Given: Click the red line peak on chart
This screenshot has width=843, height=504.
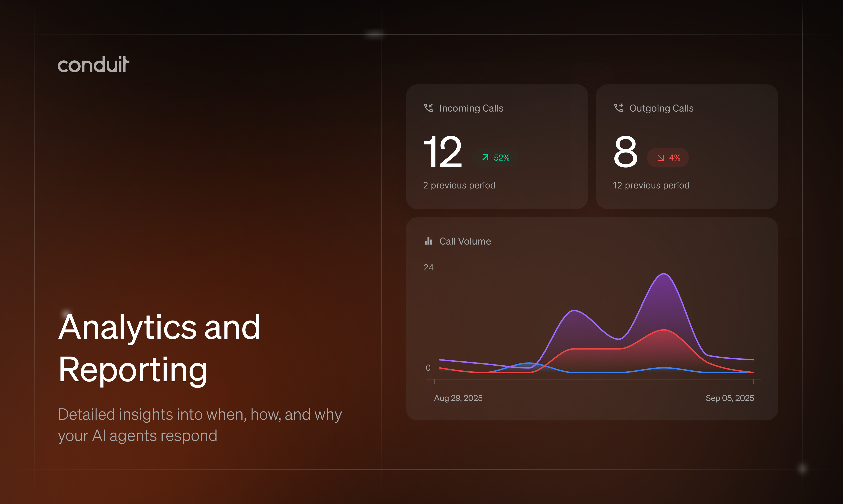Looking at the screenshot, I should (x=664, y=330).
